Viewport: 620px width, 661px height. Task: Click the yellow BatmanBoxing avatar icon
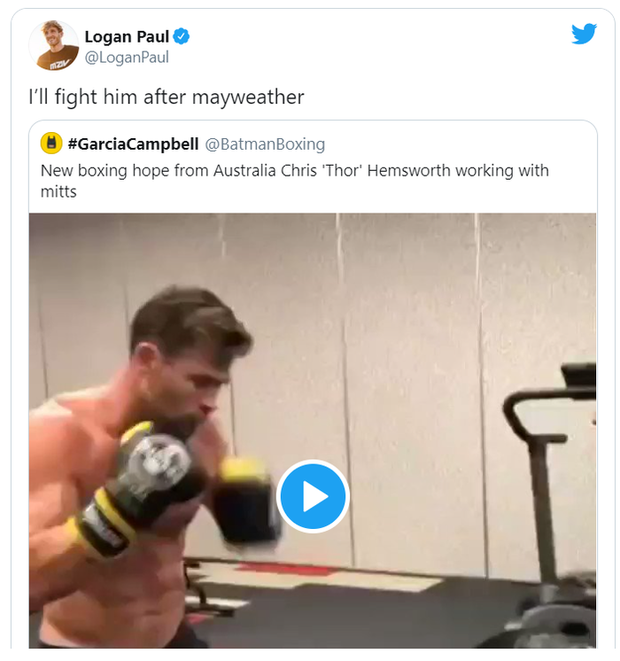51,144
